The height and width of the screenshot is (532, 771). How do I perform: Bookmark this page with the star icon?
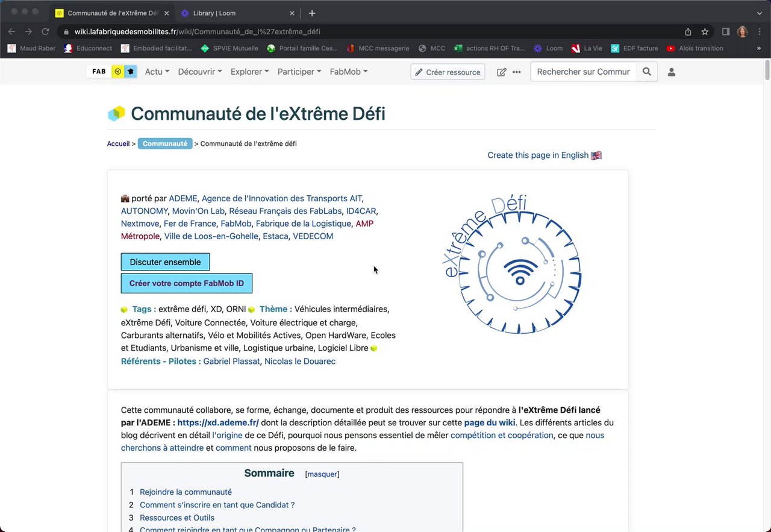705,31
